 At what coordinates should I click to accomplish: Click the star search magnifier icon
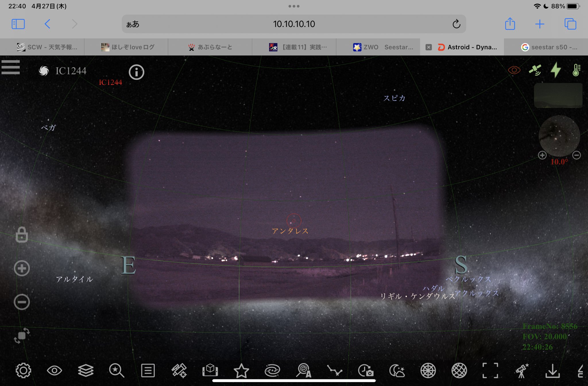coord(117,371)
